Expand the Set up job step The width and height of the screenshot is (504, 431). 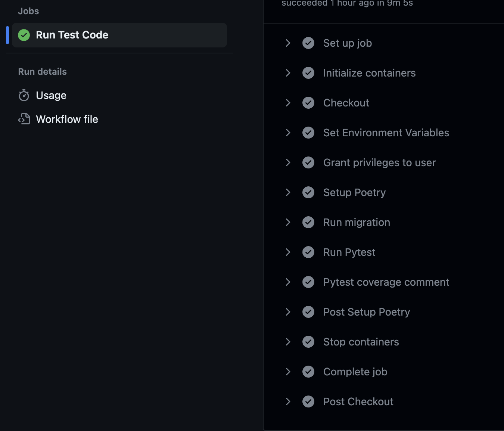[x=288, y=43]
